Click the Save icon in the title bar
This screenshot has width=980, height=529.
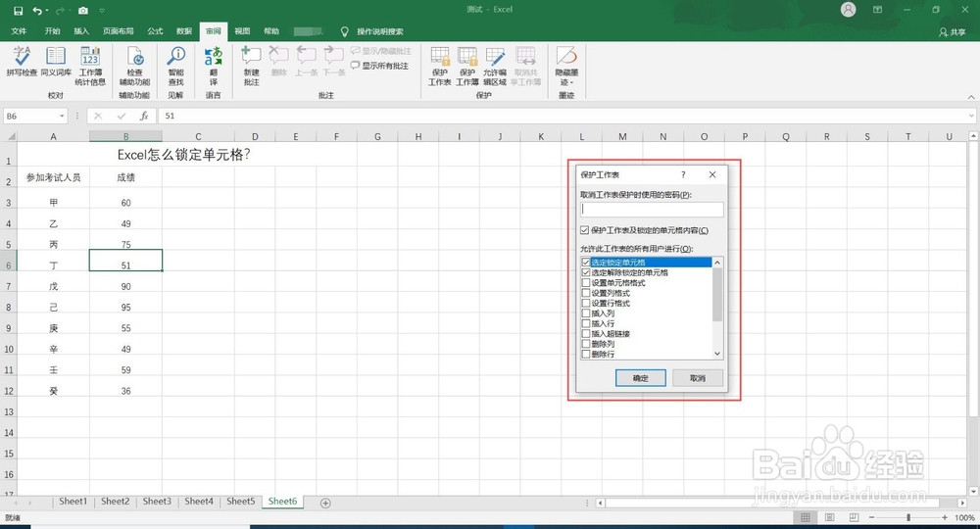(18, 11)
